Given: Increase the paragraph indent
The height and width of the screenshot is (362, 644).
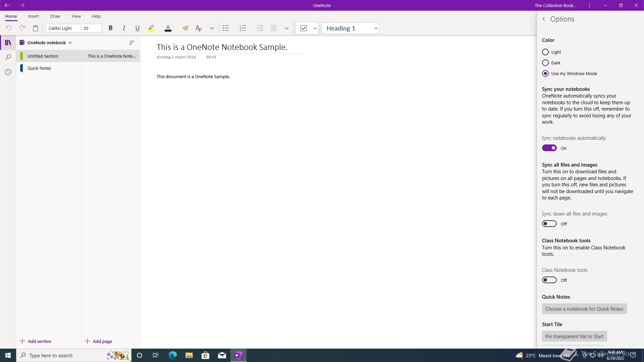Looking at the screenshot, I should [x=273, y=28].
